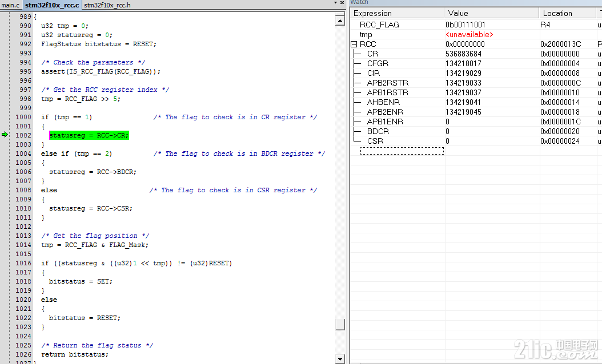Click the green current-line arrow at line 1002
Screen dimensions: 602x364
tap(5, 135)
